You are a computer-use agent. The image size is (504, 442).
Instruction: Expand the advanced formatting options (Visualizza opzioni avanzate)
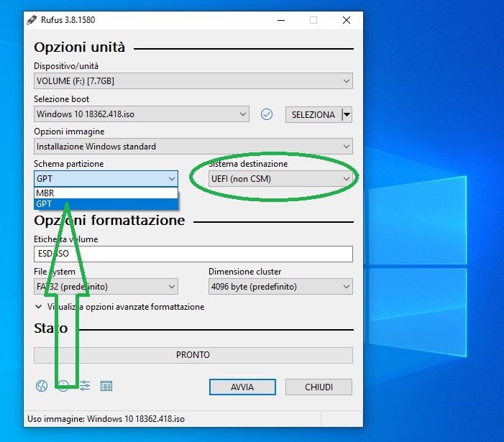119,307
